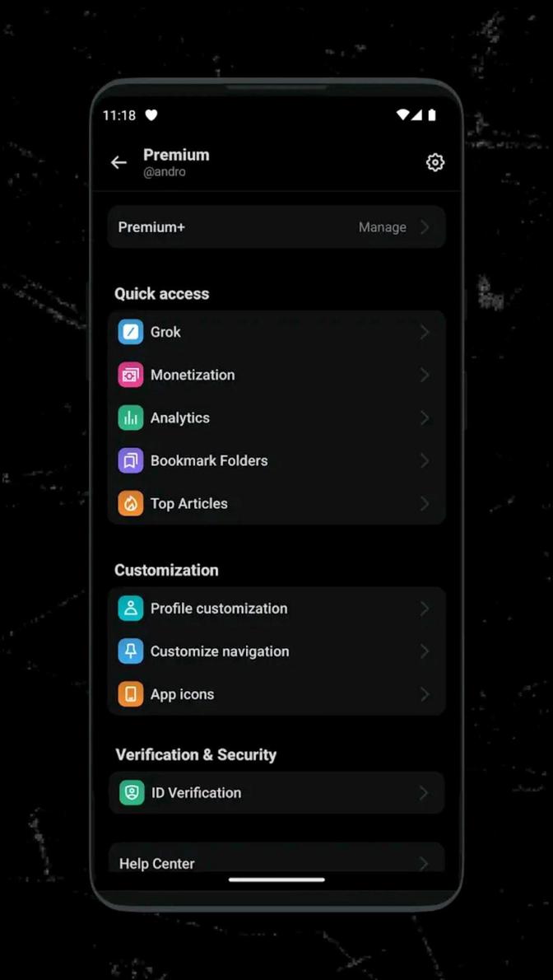The width and height of the screenshot is (553, 980).
Task: Tap the Bookmark Folders icon
Action: pyautogui.click(x=132, y=460)
